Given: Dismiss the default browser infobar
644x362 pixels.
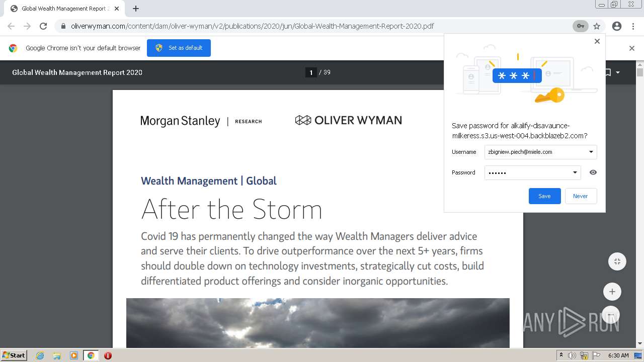Looking at the screenshot, I should tap(632, 48).
